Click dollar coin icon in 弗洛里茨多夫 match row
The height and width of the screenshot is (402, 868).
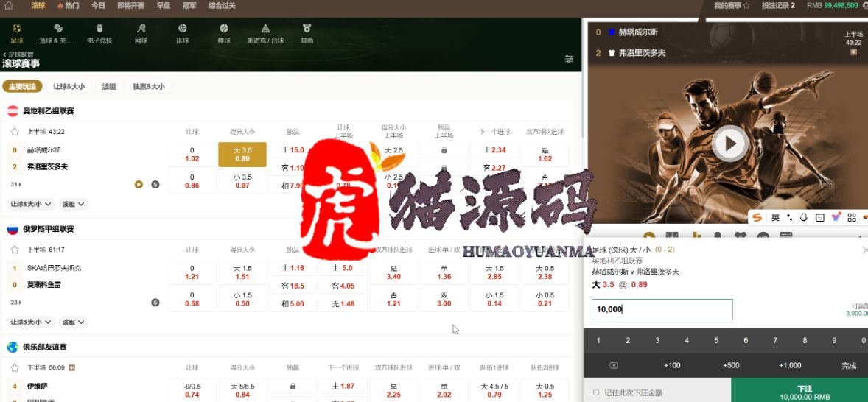point(155,184)
